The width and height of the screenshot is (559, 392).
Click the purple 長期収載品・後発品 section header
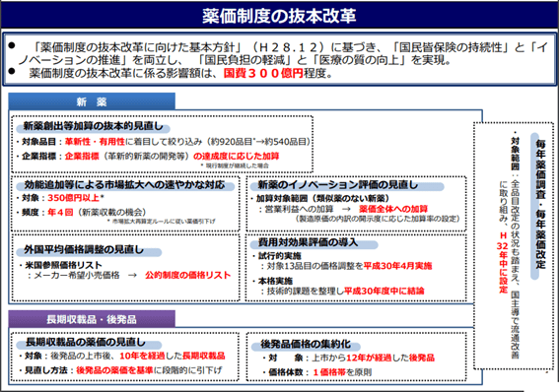tap(92, 319)
